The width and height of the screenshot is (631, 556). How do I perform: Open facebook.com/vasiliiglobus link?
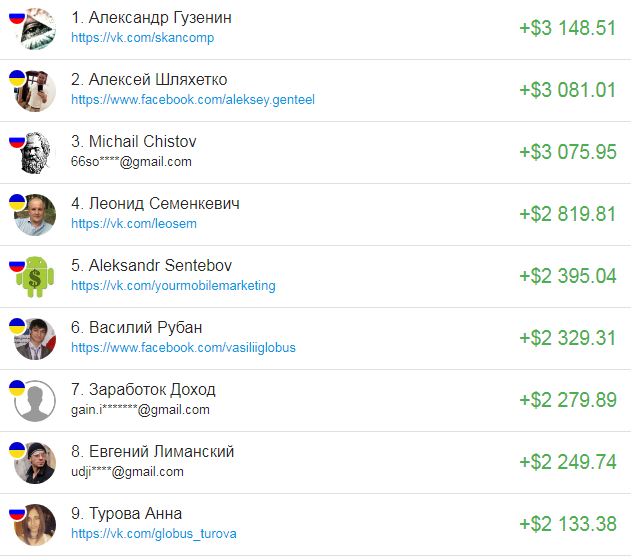[184, 347]
